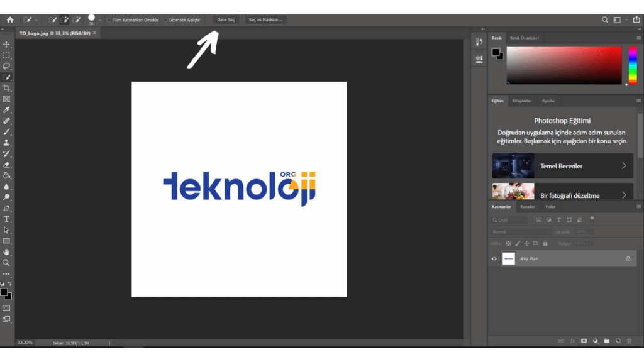Image resolution: width=644 pixels, height=362 pixels.
Task: Select the Blur tool
Action: 6,187
